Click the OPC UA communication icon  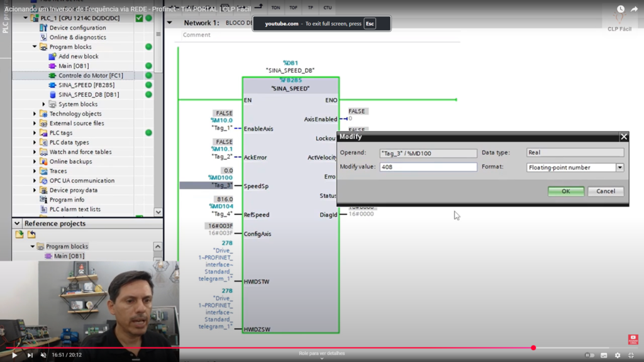(43, 180)
